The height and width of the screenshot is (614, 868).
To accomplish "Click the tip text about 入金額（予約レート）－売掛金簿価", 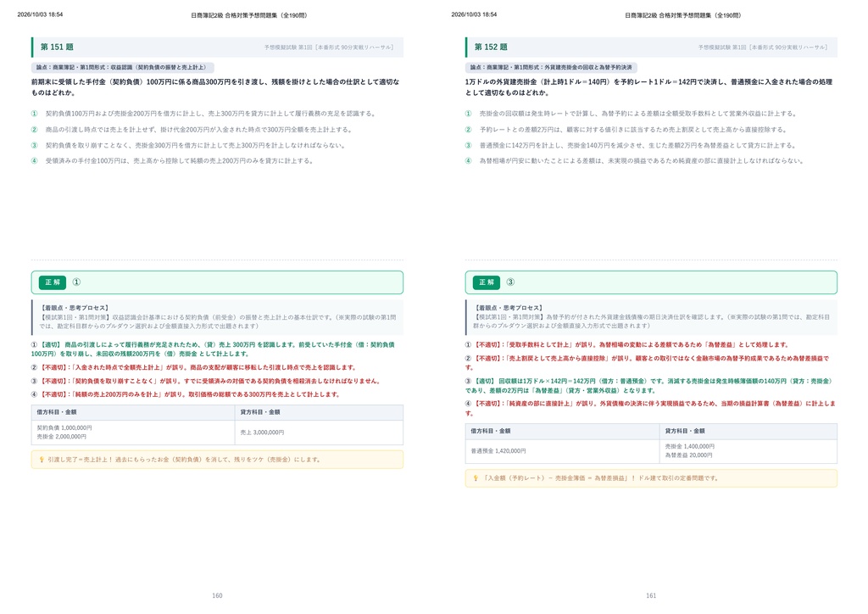I will point(600,478).
